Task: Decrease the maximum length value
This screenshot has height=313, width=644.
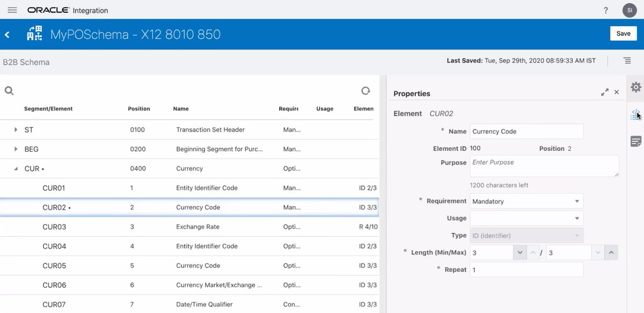Action: pos(598,252)
